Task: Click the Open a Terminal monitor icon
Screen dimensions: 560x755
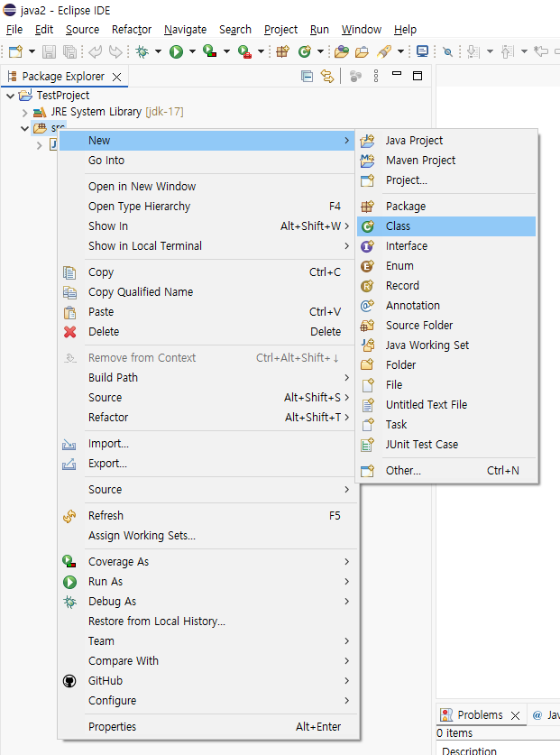Action: pos(422,51)
